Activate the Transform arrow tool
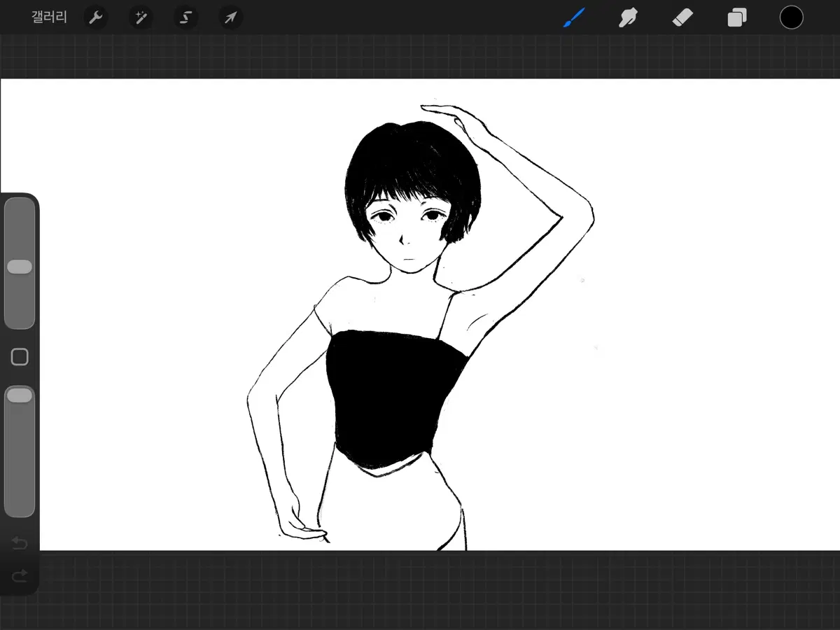This screenshot has height=630, width=840. [x=230, y=17]
